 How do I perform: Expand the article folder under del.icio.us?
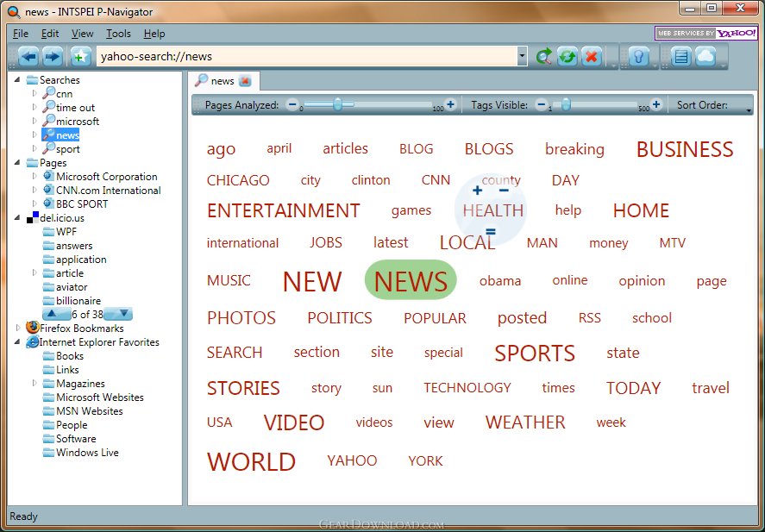(x=34, y=272)
